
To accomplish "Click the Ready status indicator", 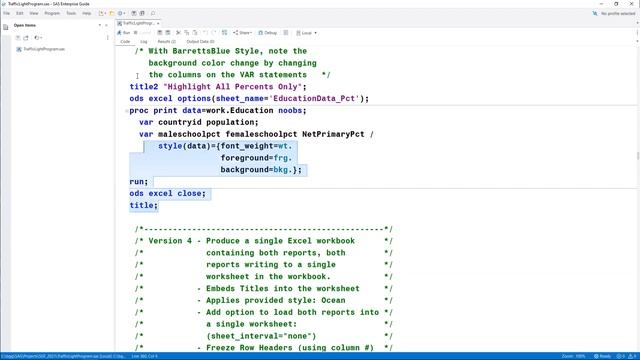I will click(602, 356).
